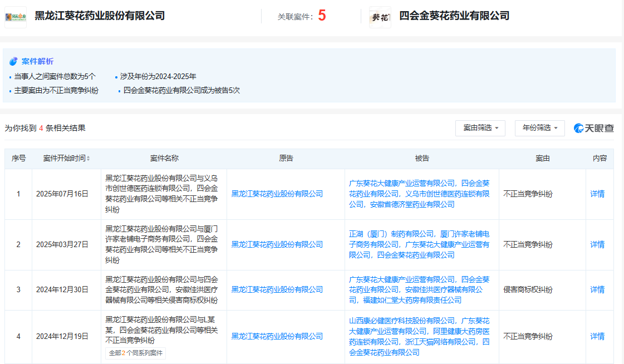Screen dimensions: 624x364
Task: Click the 为你找到 4 条相关结果 summary text
Action: [45, 128]
